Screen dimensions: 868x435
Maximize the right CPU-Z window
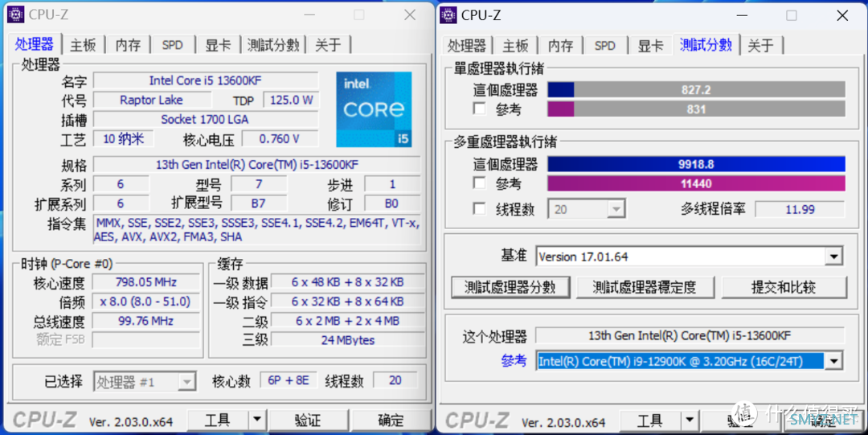[x=792, y=15]
